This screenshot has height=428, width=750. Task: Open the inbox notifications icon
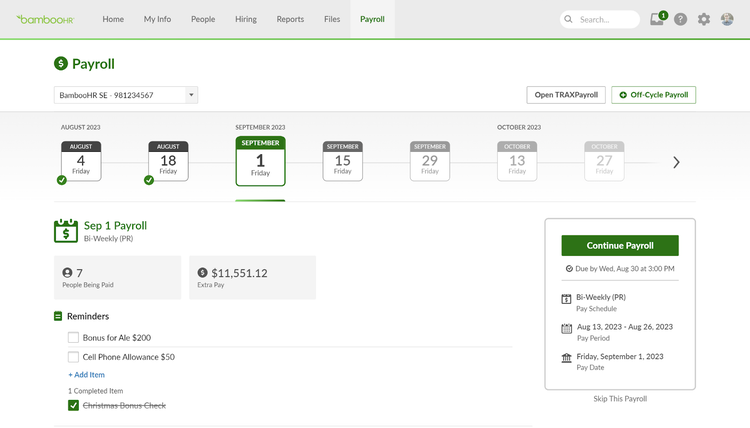657,19
